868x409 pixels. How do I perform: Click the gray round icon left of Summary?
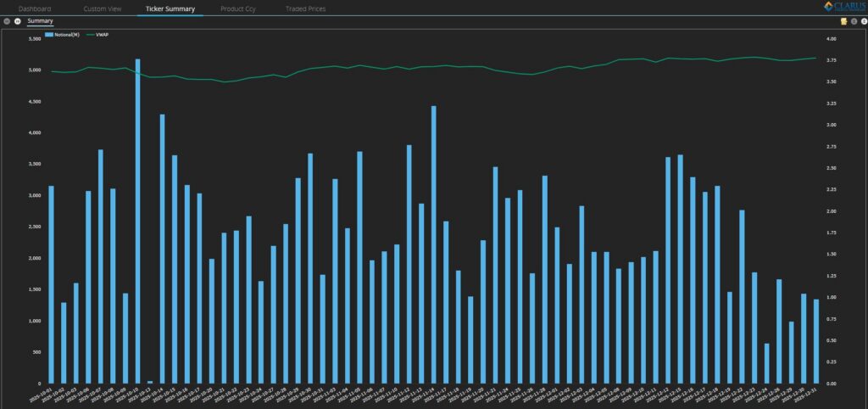[x=7, y=20]
